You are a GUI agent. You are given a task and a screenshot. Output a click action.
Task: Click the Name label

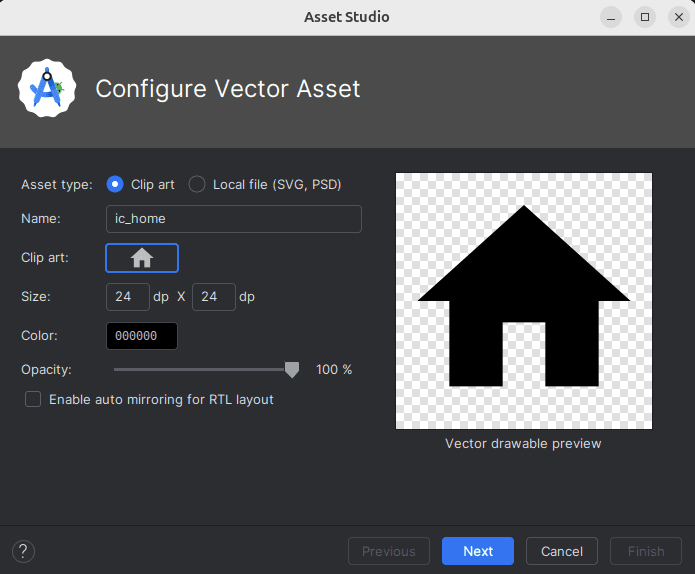[x=41, y=219]
